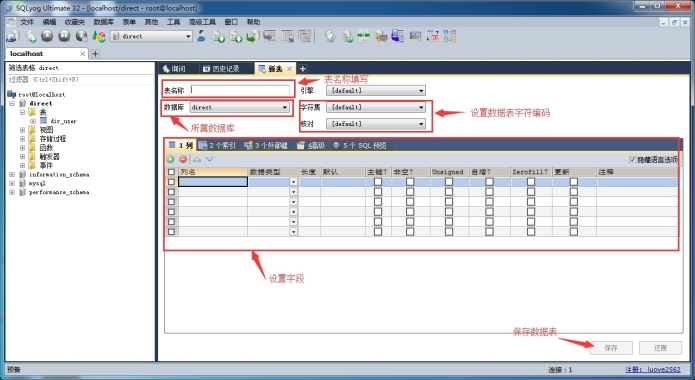The width and height of the screenshot is (695, 380).
Task: Select root@localhost in the object tree
Action: pos(42,94)
